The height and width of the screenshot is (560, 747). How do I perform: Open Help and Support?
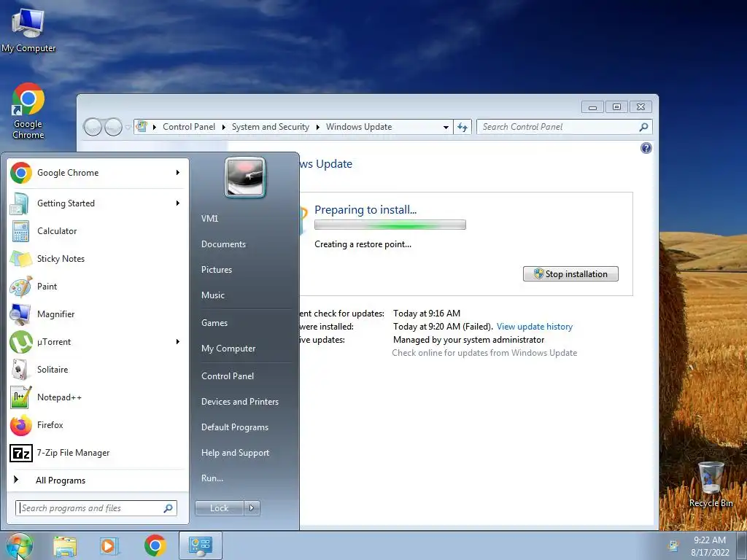point(236,453)
